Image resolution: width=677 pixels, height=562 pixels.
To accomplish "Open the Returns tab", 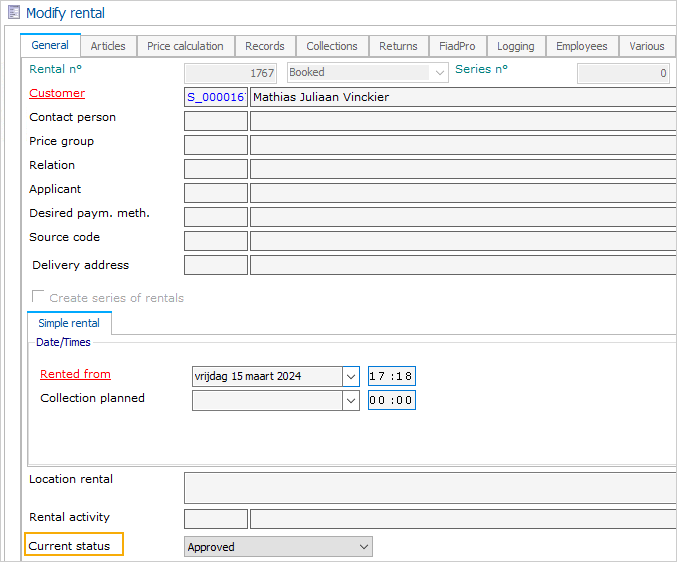I will click(398, 46).
